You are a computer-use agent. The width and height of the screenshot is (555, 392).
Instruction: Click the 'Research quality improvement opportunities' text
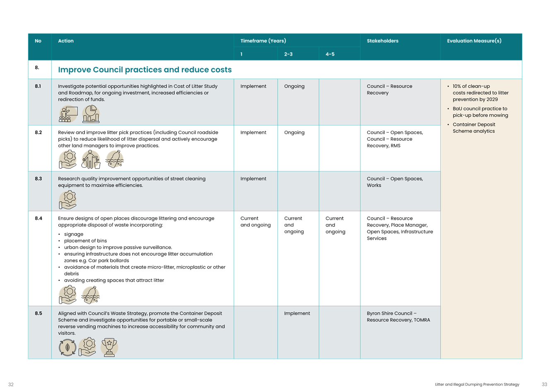click(x=132, y=182)
